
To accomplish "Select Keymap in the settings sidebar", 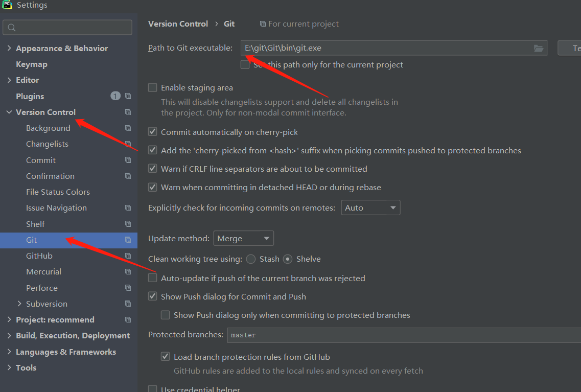I will coord(30,64).
